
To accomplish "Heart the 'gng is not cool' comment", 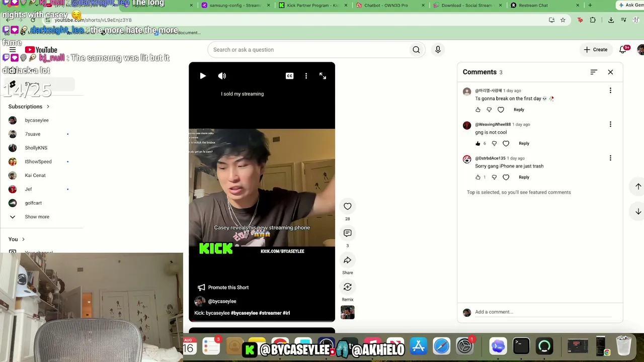I will (506, 143).
